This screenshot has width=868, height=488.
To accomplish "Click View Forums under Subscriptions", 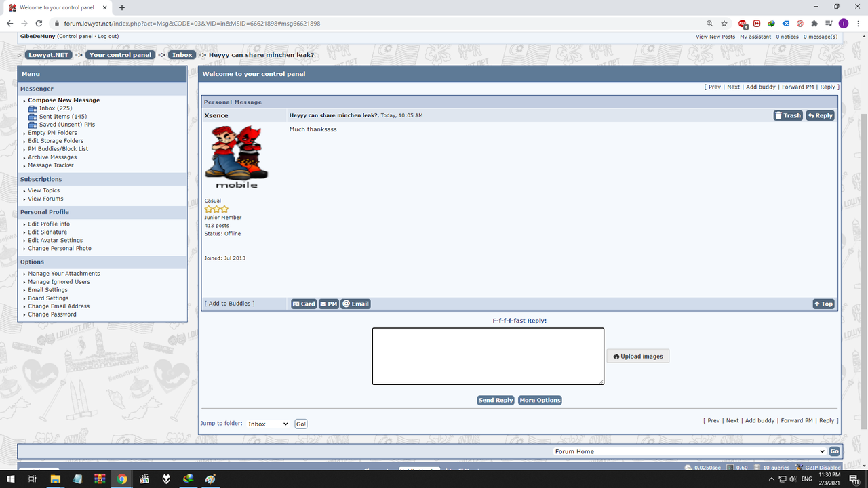I will [45, 199].
